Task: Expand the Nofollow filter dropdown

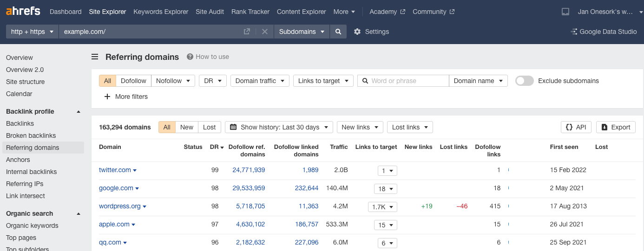Action: tap(173, 81)
